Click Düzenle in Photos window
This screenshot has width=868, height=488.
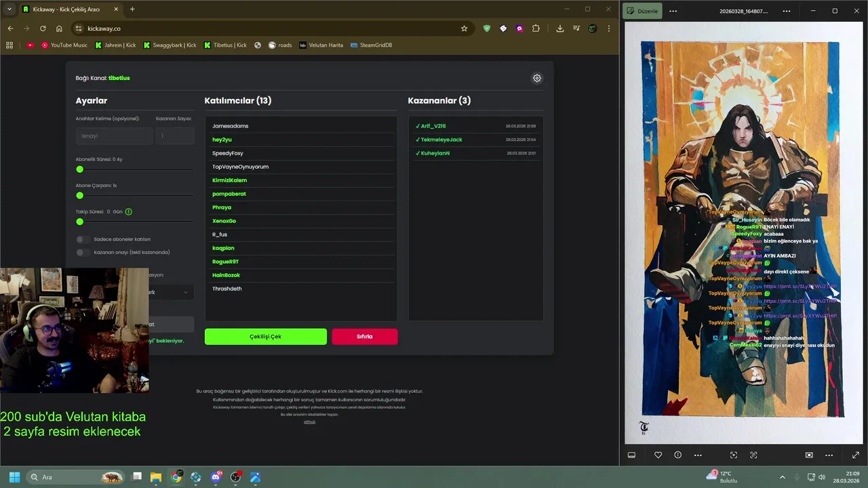click(642, 11)
